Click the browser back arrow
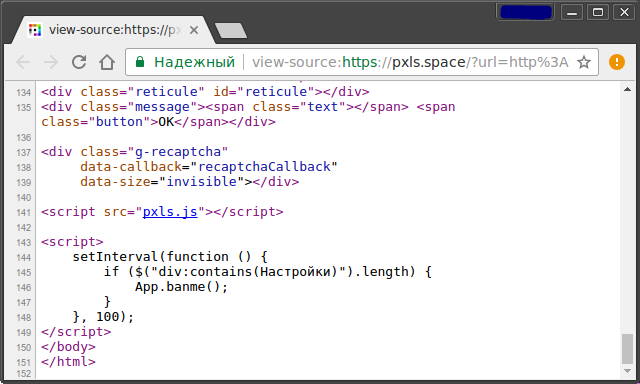The height and width of the screenshot is (384, 640). coord(23,62)
